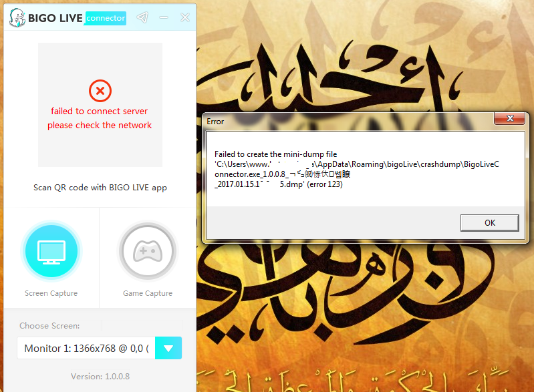Click the 'Failed to create the mini-dump file' text

pos(275,154)
